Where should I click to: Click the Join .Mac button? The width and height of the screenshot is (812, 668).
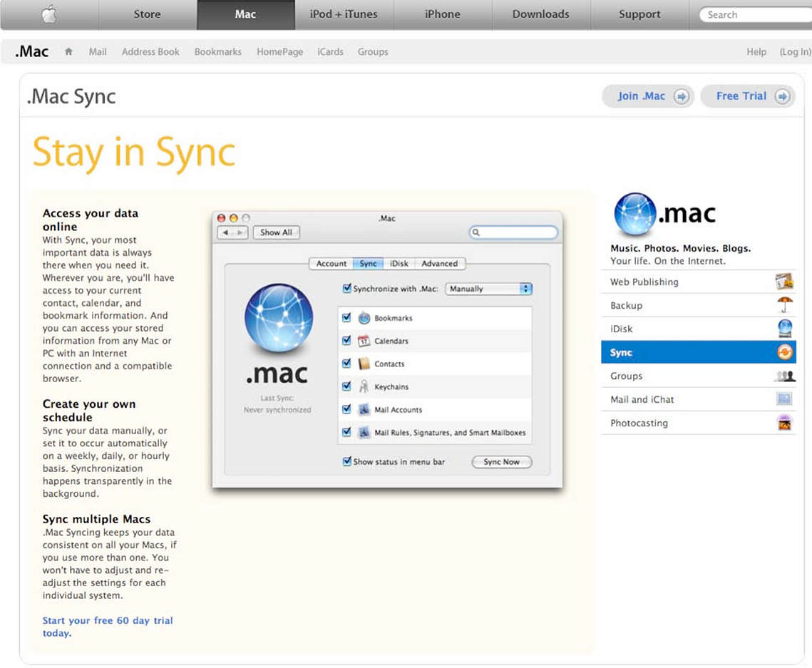tap(648, 96)
